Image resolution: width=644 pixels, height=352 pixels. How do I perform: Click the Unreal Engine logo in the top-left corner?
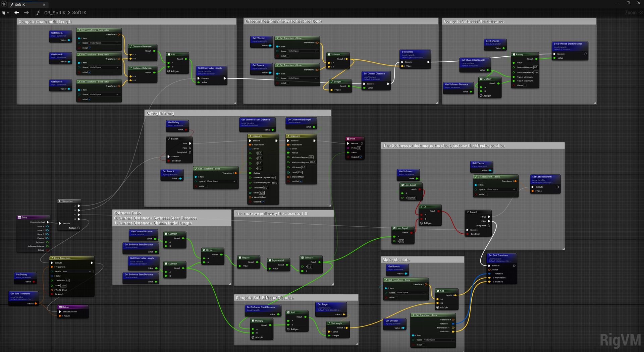click(3, 4)
